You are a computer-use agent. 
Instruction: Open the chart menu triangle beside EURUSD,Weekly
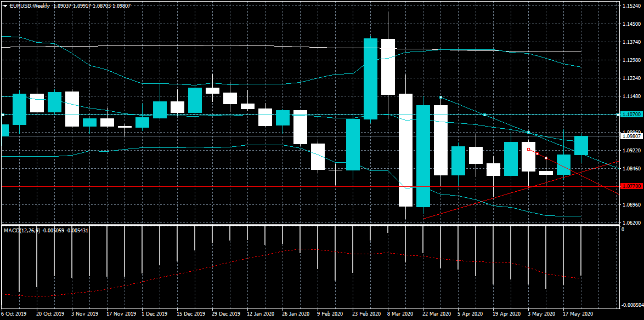(x=5, y=7)
